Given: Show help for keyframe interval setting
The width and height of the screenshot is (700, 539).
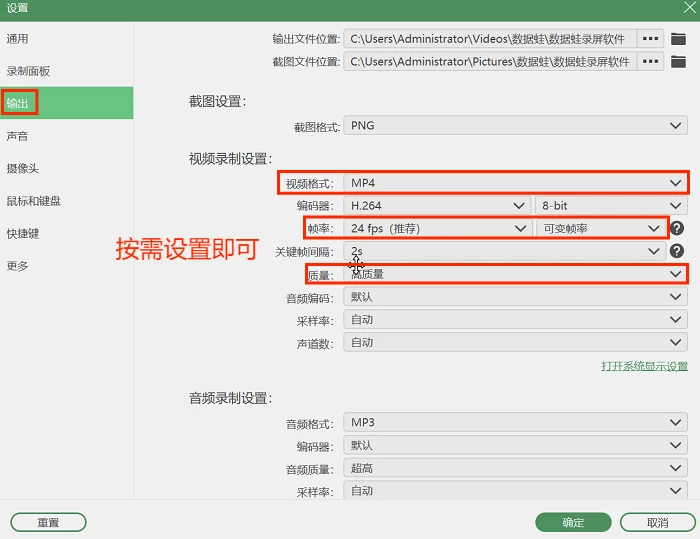Looking at the screenshot, I should tap(677, 251).
